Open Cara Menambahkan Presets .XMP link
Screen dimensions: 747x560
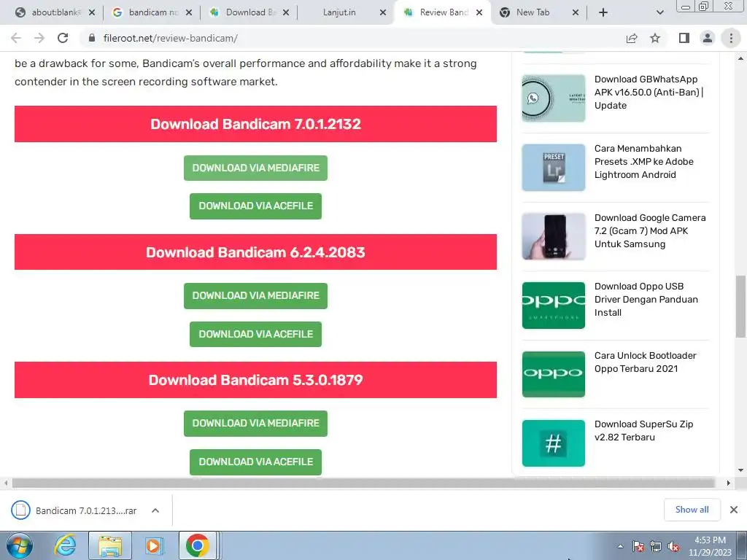pyautogui.click(x=643, y=161)
